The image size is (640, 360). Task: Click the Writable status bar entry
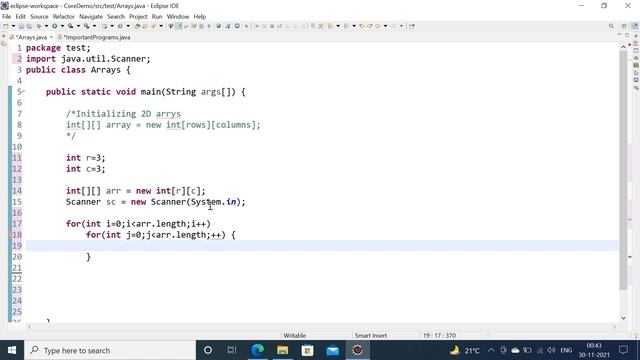[294, 336]
